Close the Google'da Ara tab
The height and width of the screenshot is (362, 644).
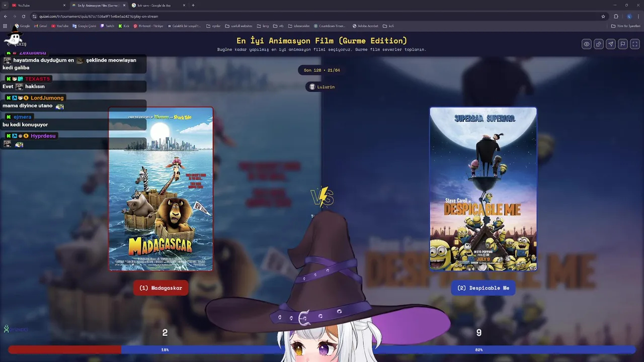click(x=184, y=5)
